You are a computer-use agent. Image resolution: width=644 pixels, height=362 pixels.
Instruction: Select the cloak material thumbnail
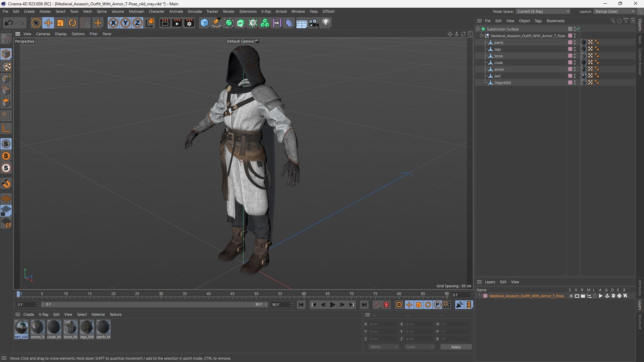pyautogui.click(x=54, y=327)
